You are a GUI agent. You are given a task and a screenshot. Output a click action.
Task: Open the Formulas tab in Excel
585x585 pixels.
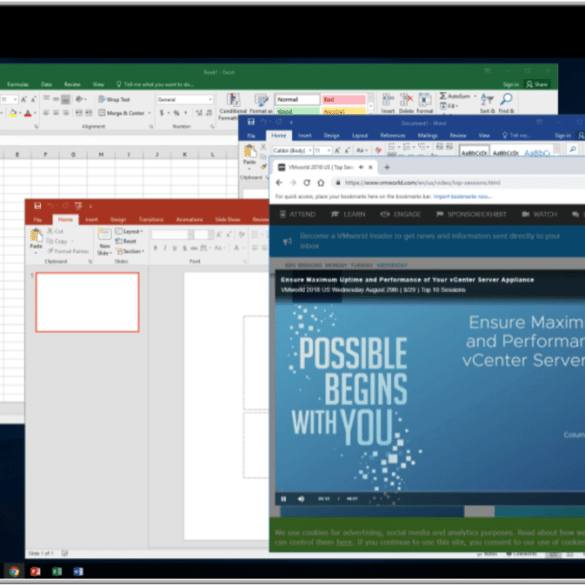click(18, 84)
